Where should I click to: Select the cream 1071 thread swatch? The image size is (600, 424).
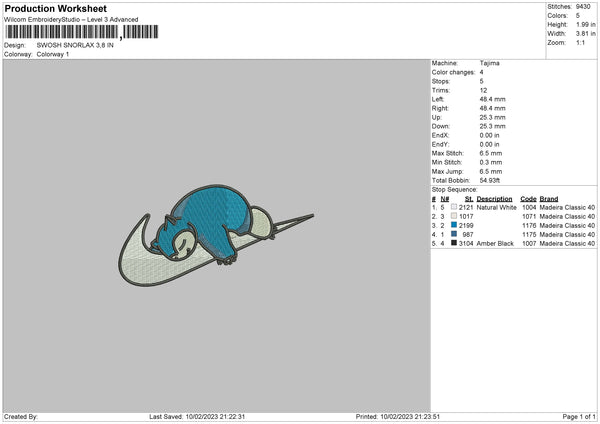point(454,216)
